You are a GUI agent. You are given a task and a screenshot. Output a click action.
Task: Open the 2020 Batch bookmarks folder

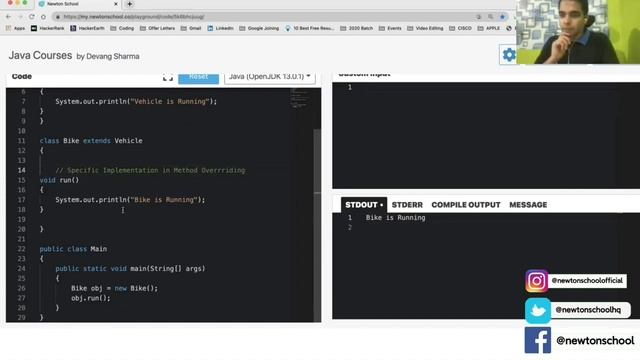point(357,28)
